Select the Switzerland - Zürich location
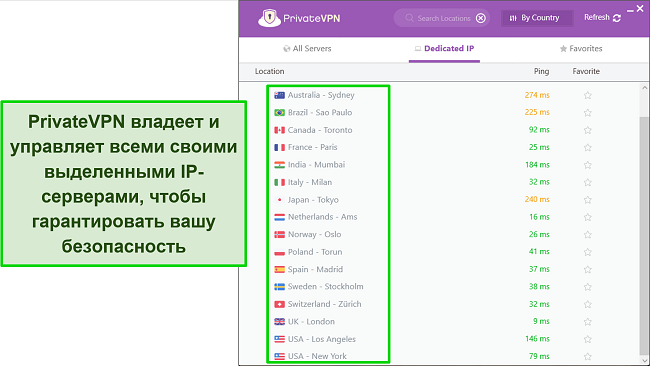This screenshot has height=366, width=650. (325, 304)
